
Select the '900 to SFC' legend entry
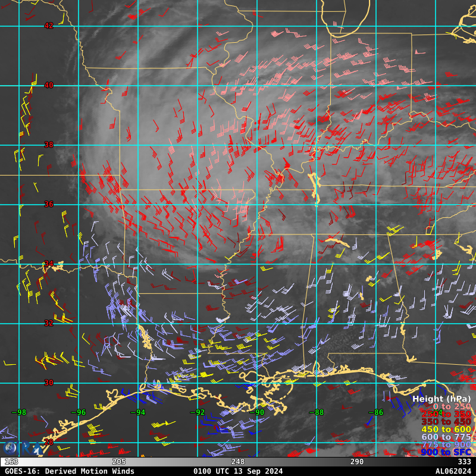(446, 452)
